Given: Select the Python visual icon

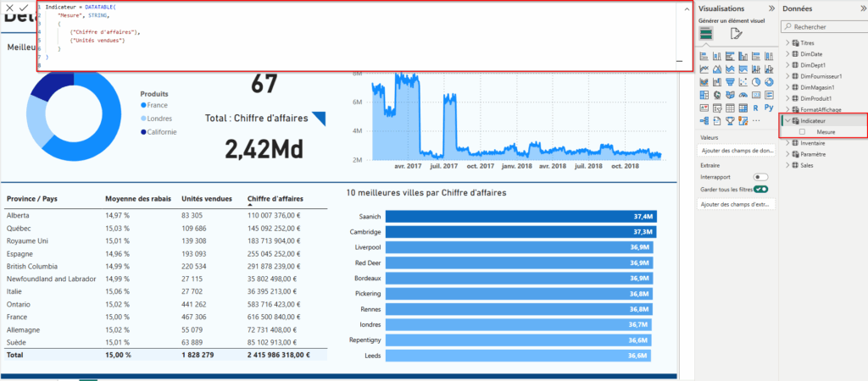Looking at the screenshot, I should pyautogui.click(x=768, y=108).
